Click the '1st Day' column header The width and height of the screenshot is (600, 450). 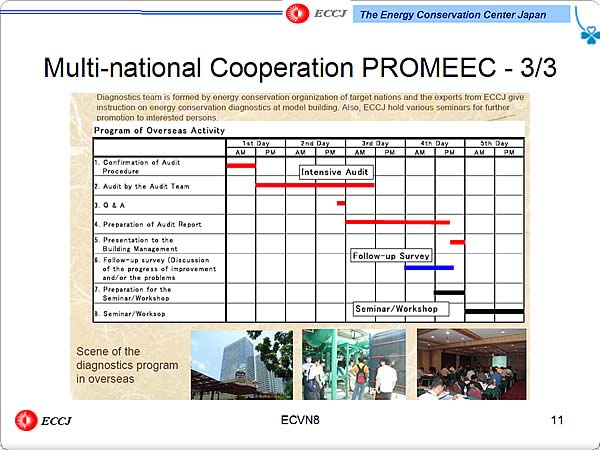pyautogui.click(x=256, y=143)
